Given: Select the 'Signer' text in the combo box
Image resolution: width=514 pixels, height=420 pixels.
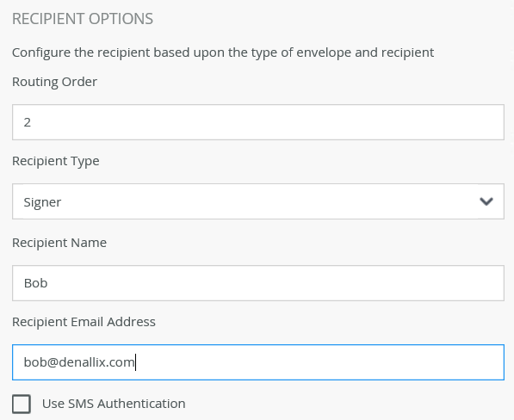Looking at the screenshot, I should pos(42,202).
